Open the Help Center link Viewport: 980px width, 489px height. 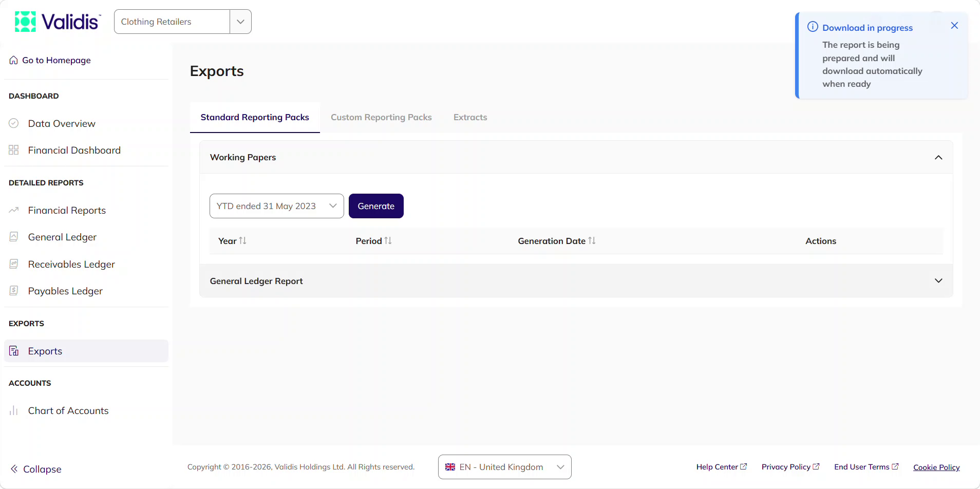coord(722,466)
